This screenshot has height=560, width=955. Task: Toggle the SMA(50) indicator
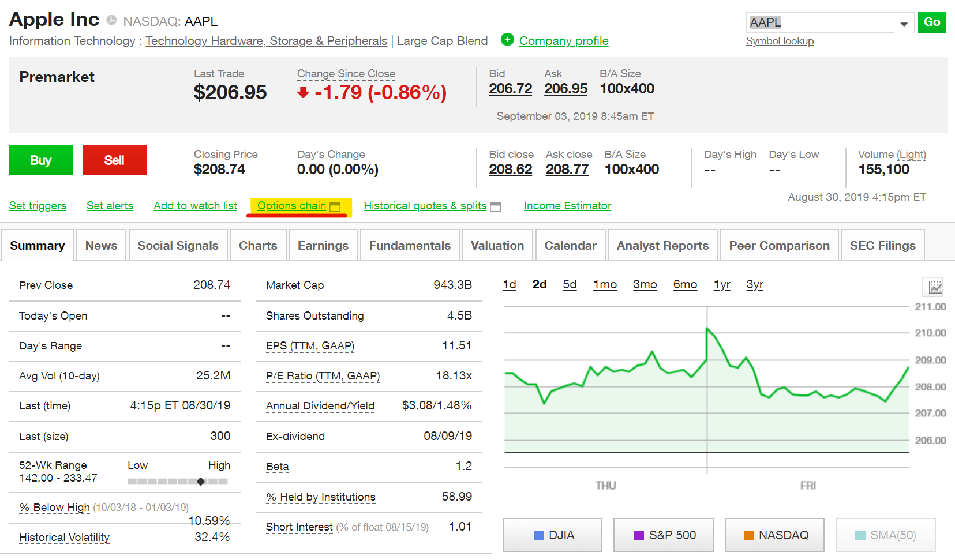[886, 535]
